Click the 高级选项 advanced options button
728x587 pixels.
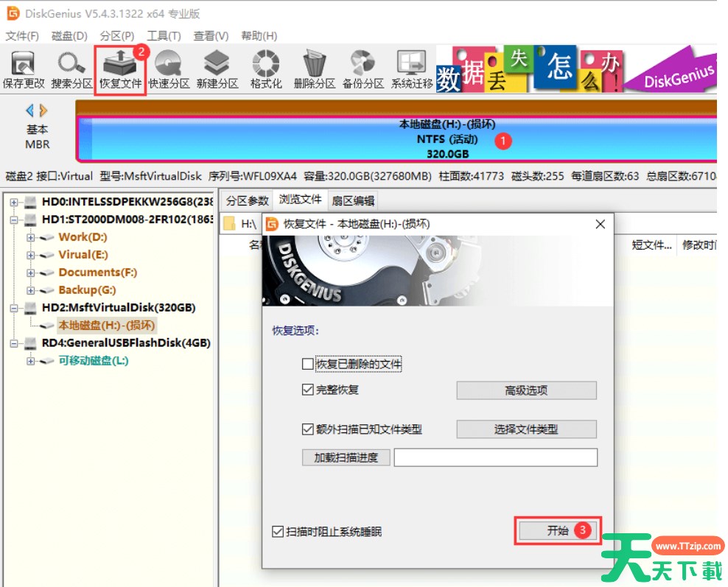click(x=526, y=390)
